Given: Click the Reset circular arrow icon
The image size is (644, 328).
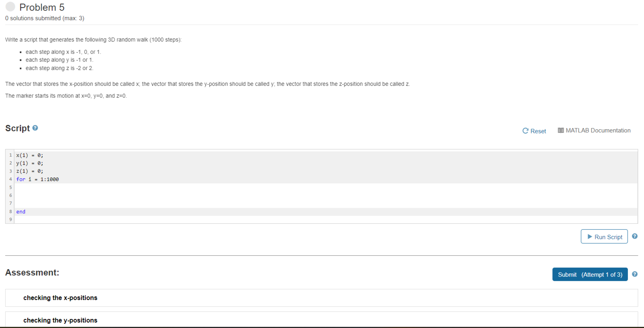Looking at the screenshot, I should (525, 131).
